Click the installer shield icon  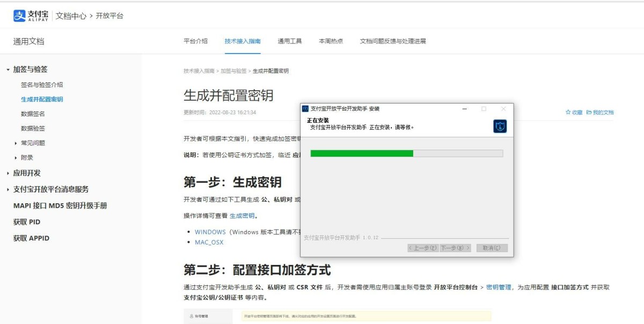click(x=500, y=126)
